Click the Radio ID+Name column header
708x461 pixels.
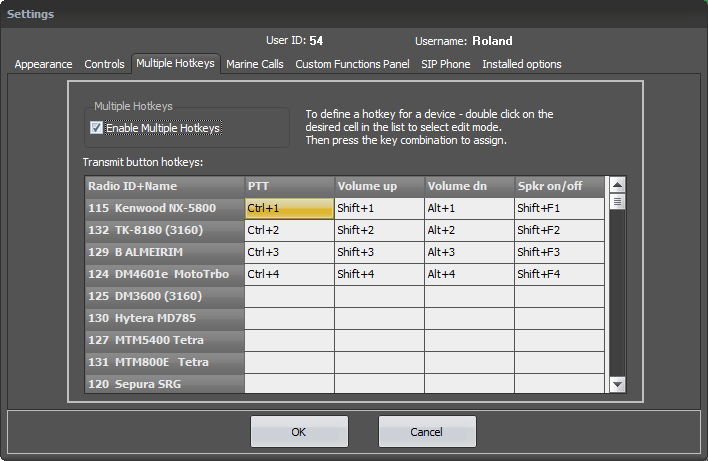(165, 186)
